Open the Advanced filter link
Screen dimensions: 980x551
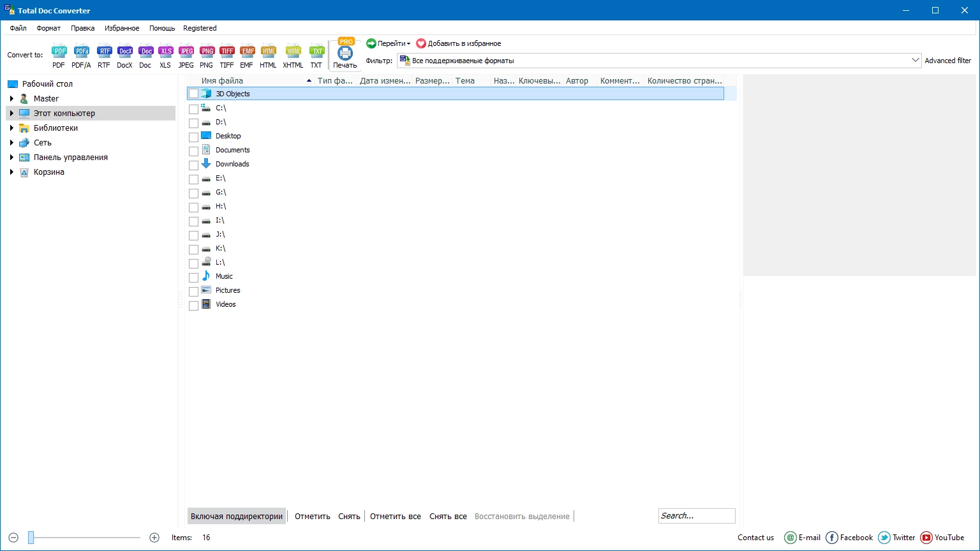click(948, 61)
